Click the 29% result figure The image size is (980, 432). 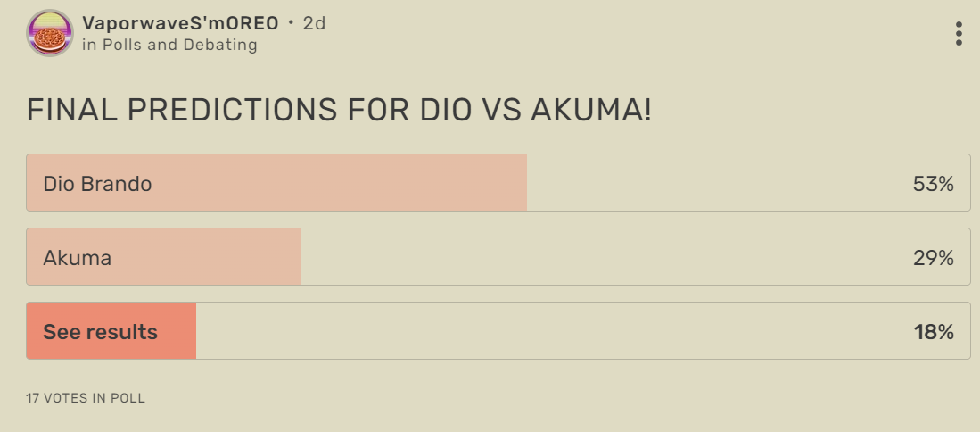coord(933,258)
